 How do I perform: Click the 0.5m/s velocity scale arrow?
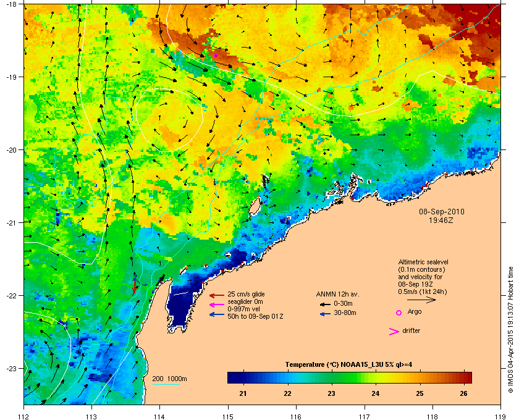pos(421,300)
